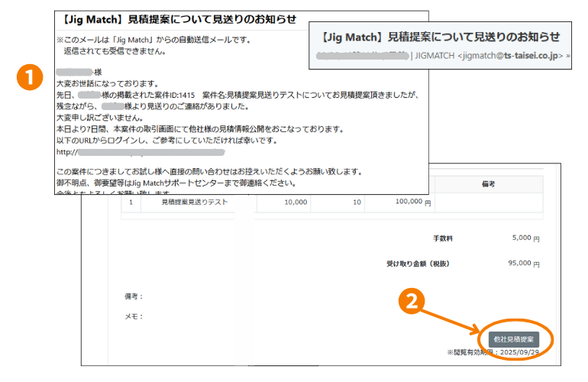
Task: Click the row number 1 cell
Action: [131, 202]
